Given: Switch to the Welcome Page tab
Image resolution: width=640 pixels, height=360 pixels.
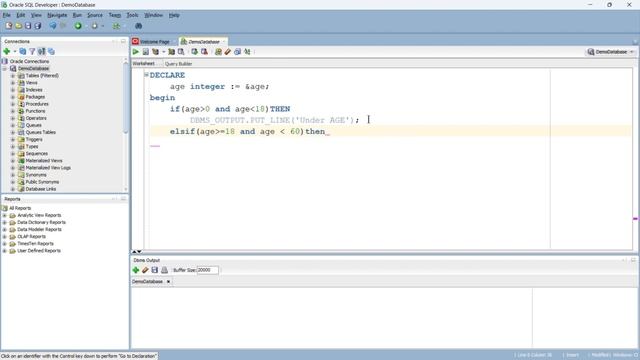Looking at the screenshot, I should [155, 42].
